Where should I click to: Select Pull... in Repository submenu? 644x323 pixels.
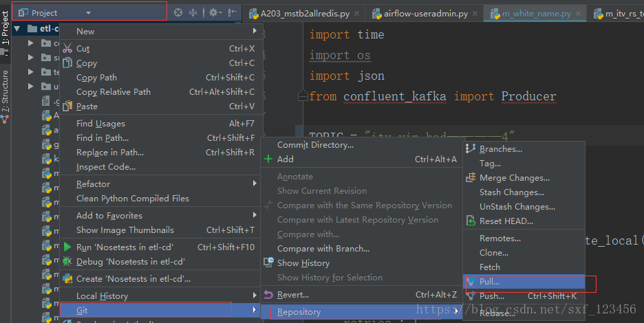coord(524,282)
